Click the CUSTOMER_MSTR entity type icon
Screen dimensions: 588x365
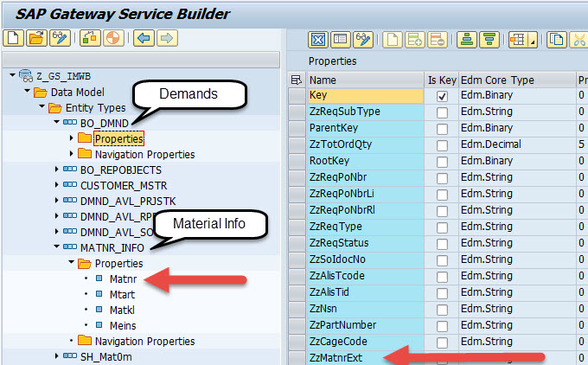coord(70,184)
